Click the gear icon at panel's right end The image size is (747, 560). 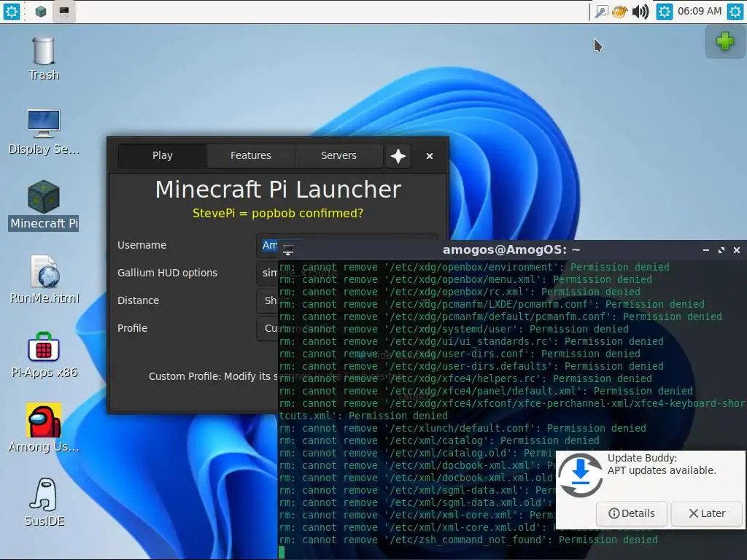(735, 12)
